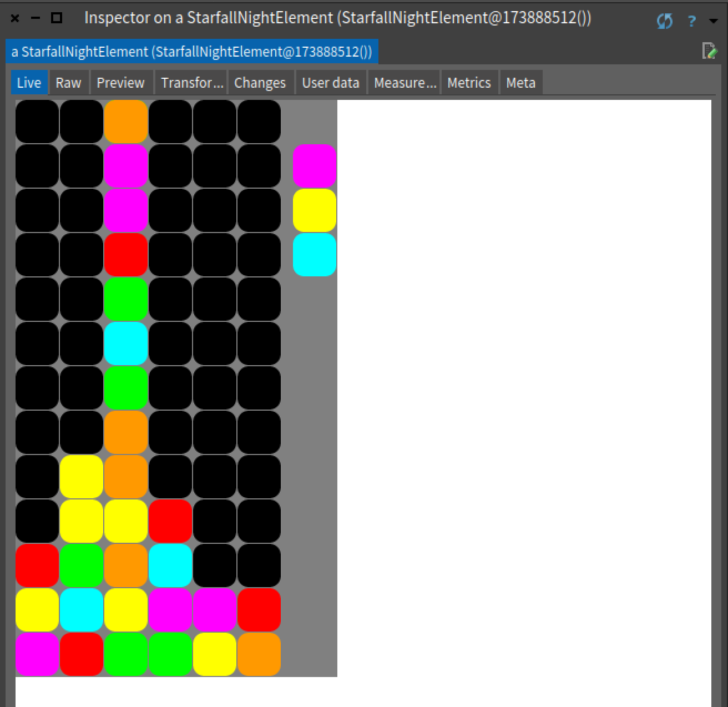
Task: Expand the window menu dropdown arrow
Action: (x=714, y=21)
